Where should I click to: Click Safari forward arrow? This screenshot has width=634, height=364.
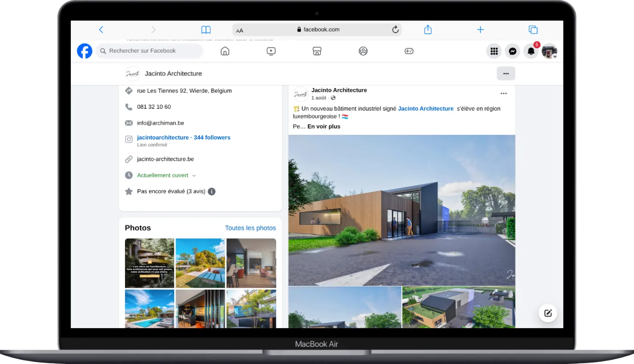coord(153,30)
